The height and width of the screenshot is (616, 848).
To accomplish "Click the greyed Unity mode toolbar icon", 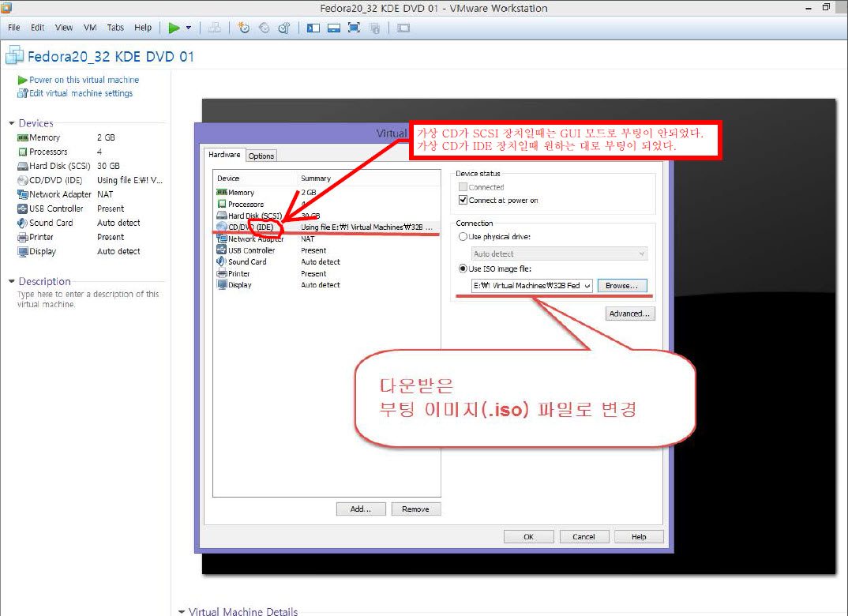I will (x=374, y=28).
